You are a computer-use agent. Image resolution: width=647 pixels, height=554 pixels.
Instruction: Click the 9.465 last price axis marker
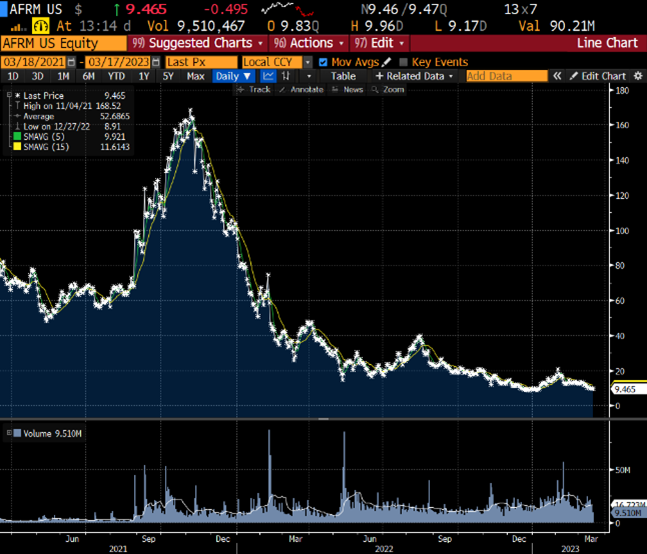click(627, 389)
